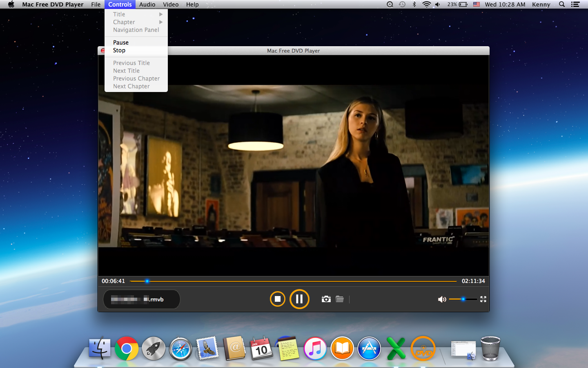Open the minimized window in Dock
The height and width of the screenshot is (368, 588).
[x=463, y=350]
